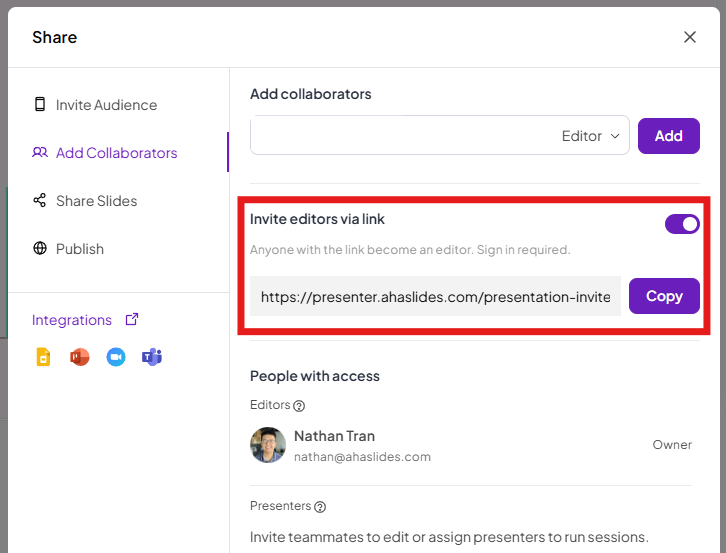Open the Google Slides integration
Screen dimensions: 726x553
(43, 357)
